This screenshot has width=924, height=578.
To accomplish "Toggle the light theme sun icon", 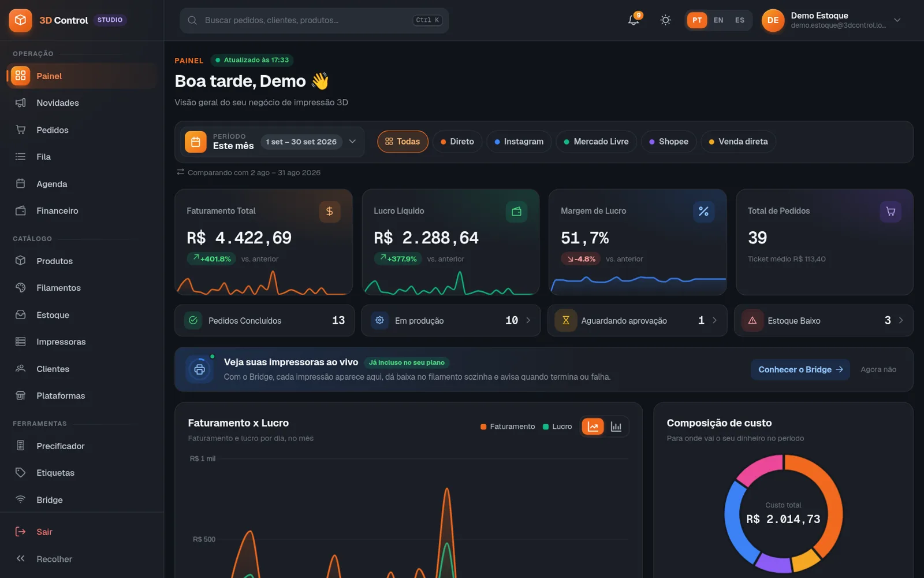I will [x=665, y=20].
